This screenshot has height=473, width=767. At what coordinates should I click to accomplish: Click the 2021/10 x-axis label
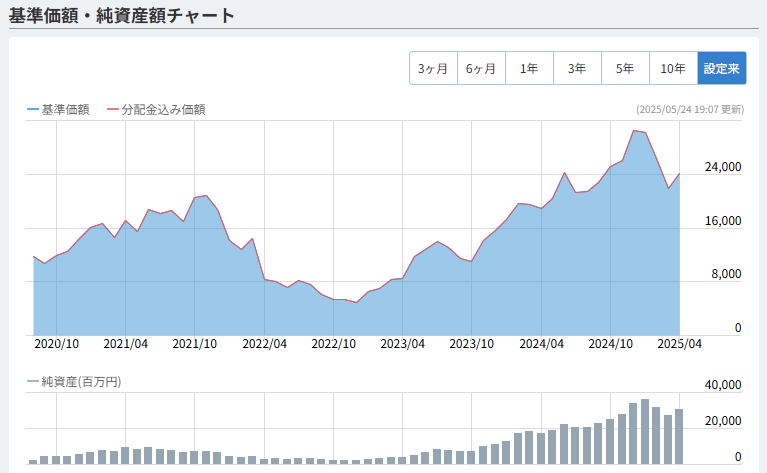click(194, 344)
